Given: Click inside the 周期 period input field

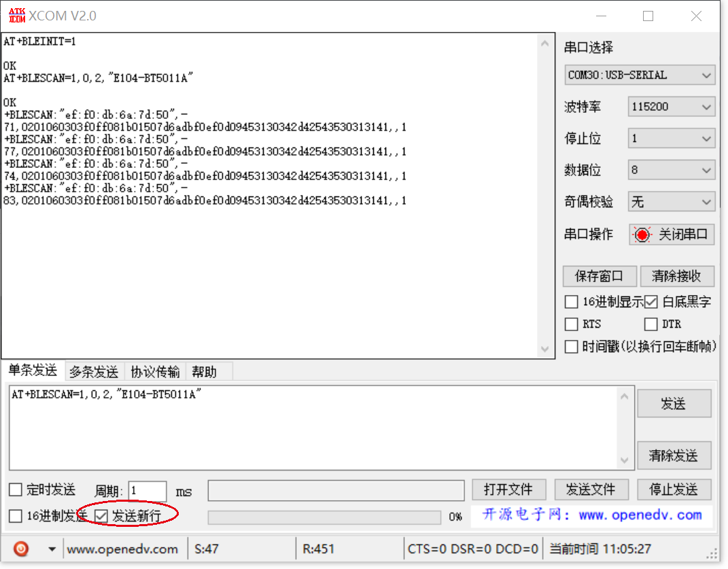Looking at the screenshot, I should tap(147, 491).
